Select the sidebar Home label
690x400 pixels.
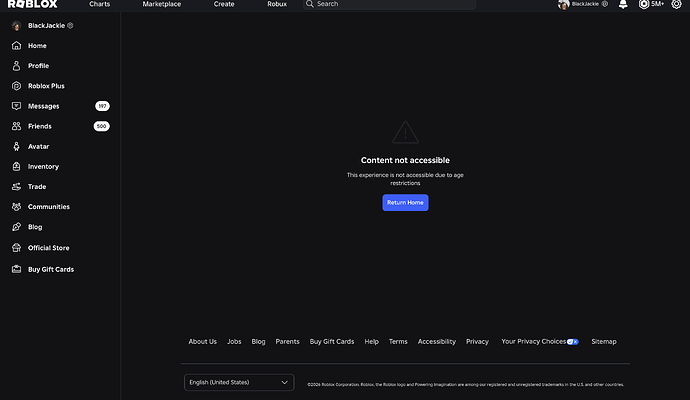click(37, 45)
